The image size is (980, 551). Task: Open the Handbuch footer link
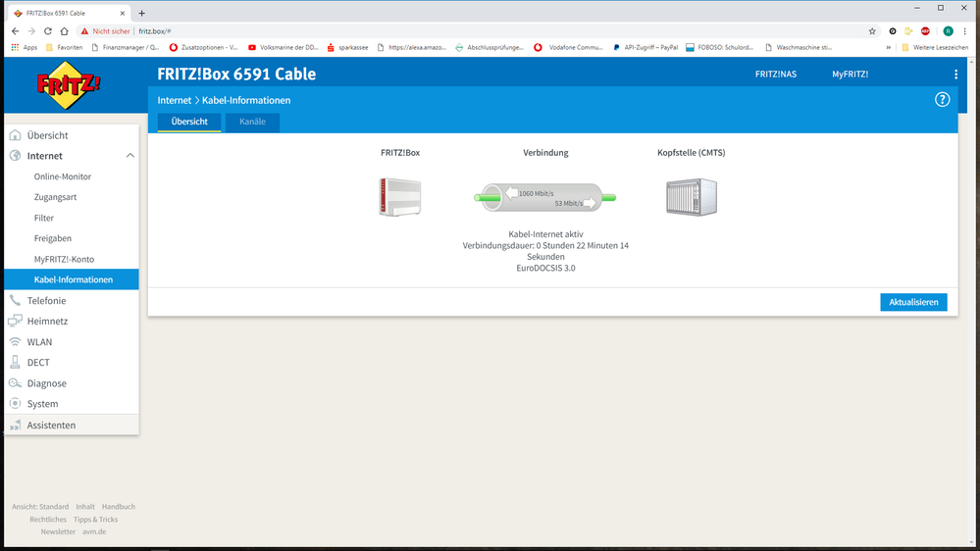pyautogui.click(x=118, y=507)
